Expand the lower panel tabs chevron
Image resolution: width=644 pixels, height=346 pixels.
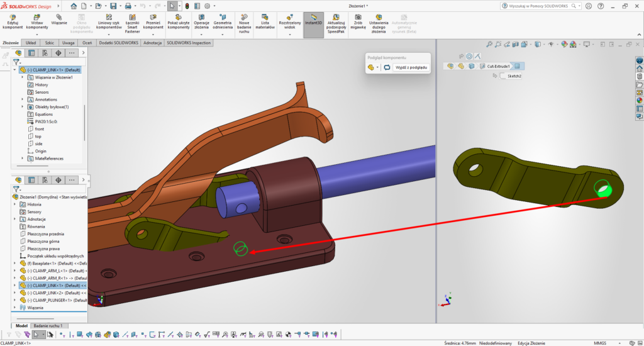pyautogui.click(x=84, y=180)
